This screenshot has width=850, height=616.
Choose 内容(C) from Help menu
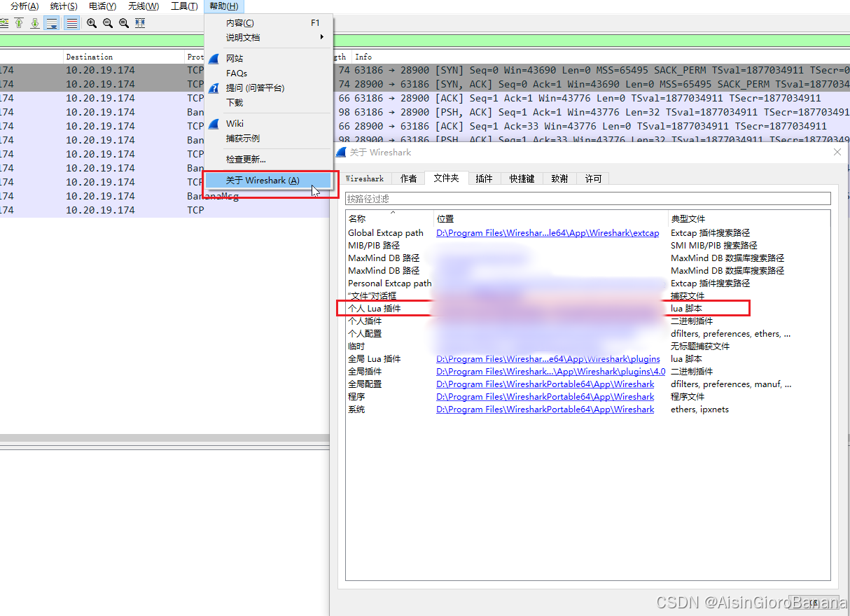point(269,23)
